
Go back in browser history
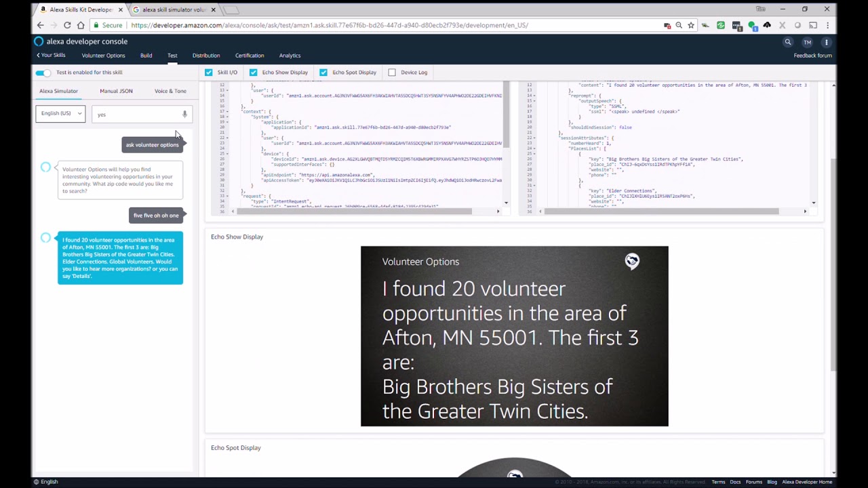[x=41, y=25]
